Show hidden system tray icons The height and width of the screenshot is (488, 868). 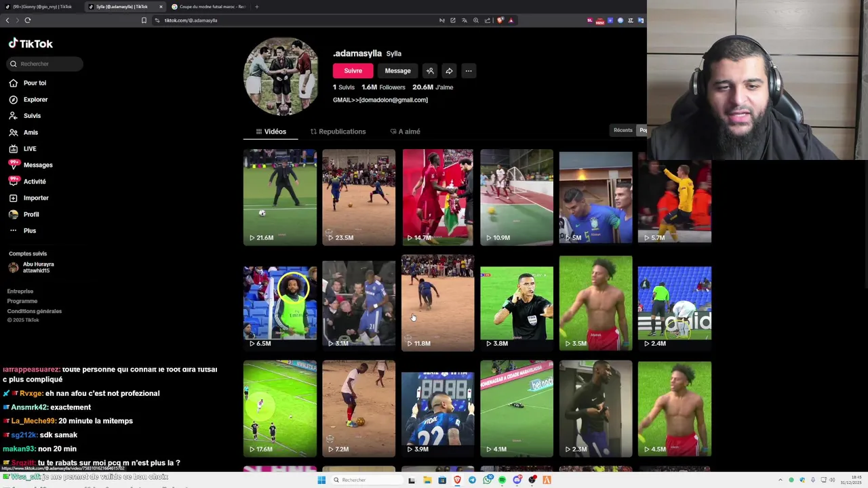(780, 480)
